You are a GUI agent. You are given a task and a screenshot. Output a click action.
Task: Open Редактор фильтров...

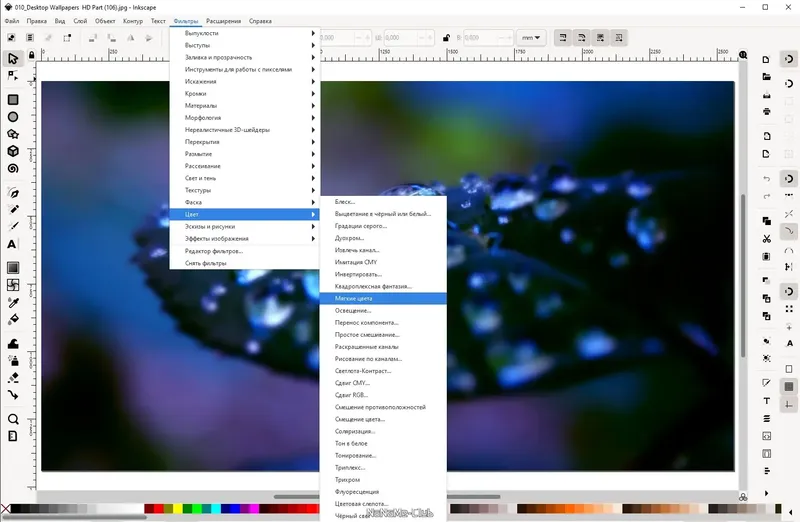244,251
